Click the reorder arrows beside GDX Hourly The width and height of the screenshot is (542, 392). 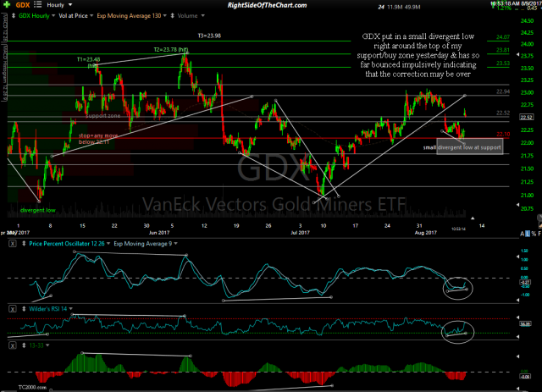click(x=14, y=15)
